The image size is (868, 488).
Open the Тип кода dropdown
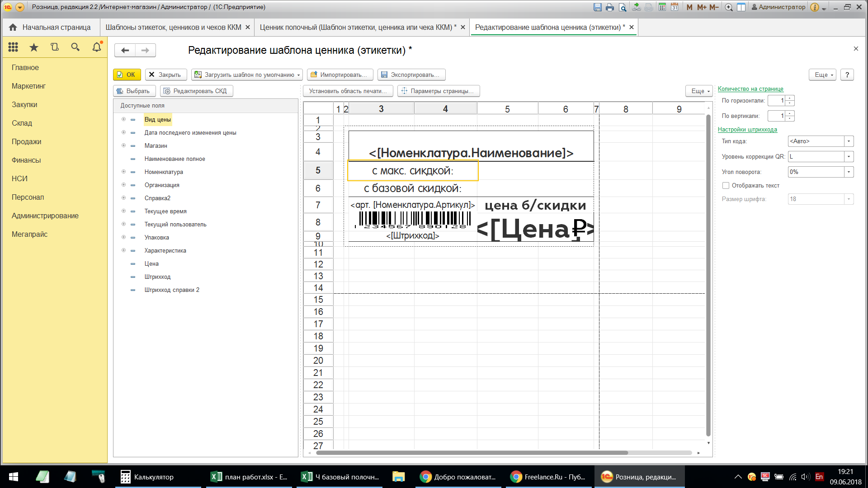click(849, 141)
